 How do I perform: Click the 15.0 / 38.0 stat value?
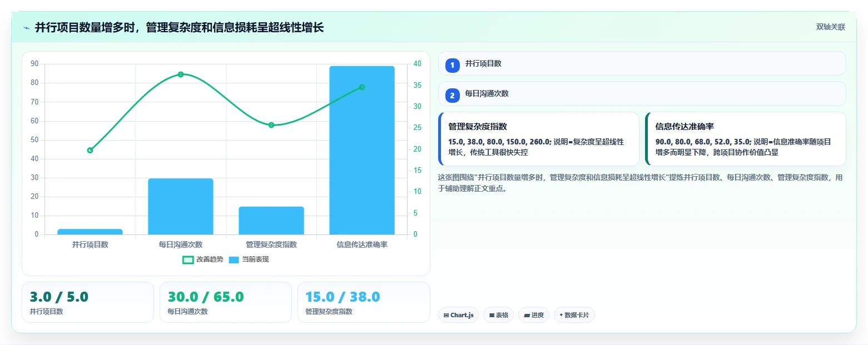click(343, 297)
